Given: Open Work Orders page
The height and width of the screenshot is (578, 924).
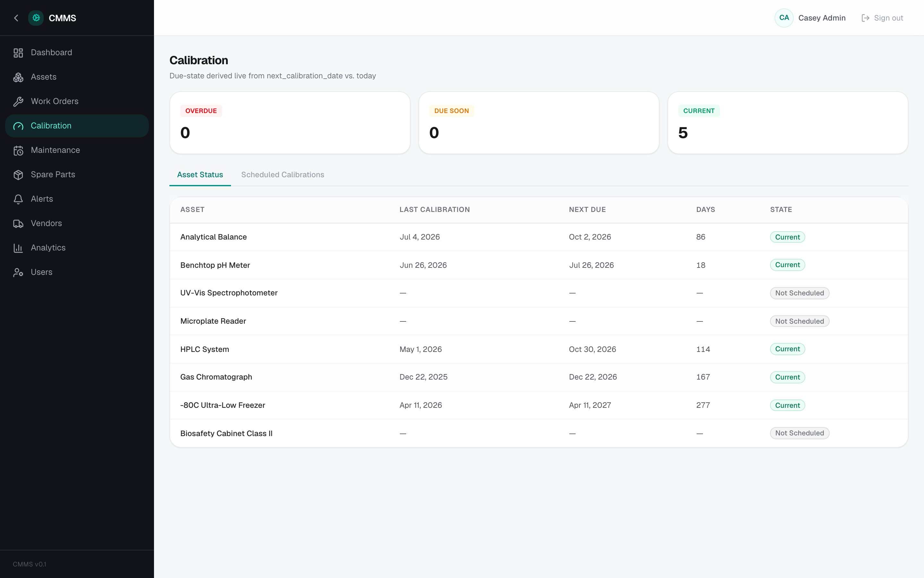Looking at the screenshot, I should click(x=77, y=101).
